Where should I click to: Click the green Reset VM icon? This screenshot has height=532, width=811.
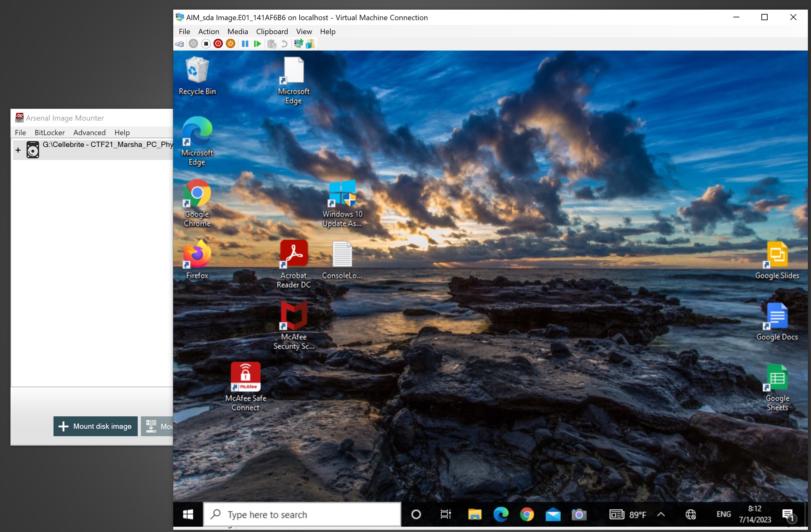click(257, 44)
